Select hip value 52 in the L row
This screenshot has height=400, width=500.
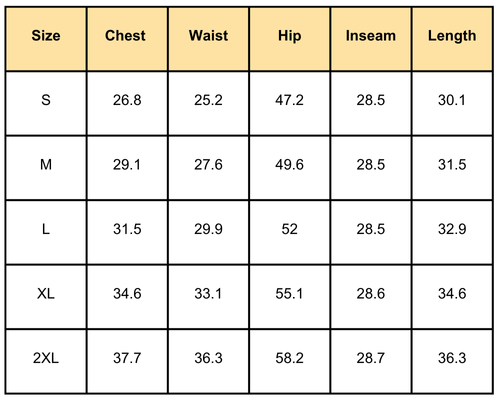(x=289, y=229)
